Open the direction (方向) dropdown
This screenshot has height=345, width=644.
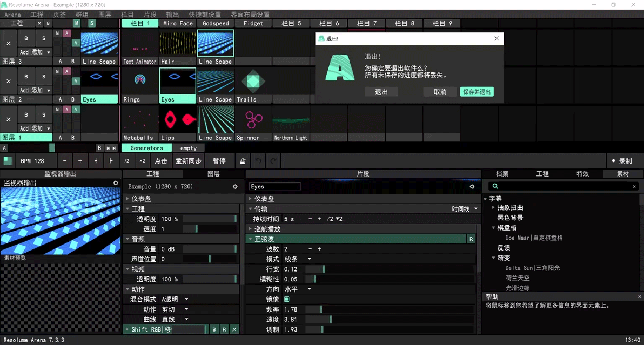298,289
